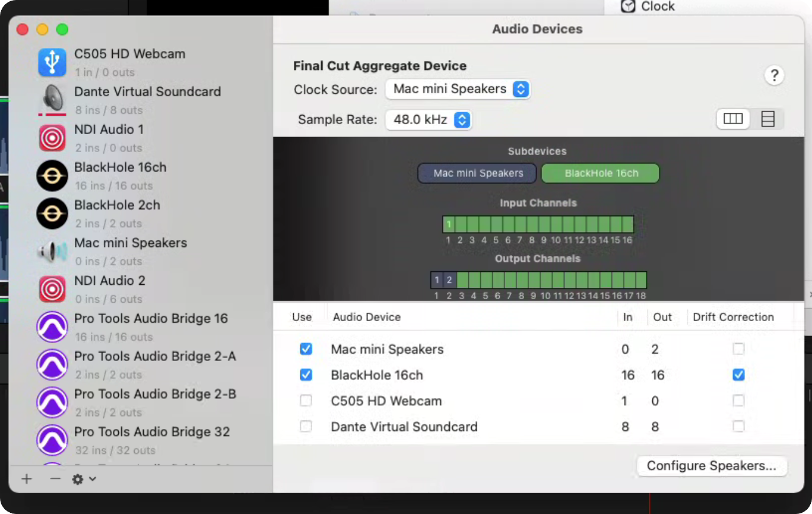Select the BlackHole 16ch device icon
The width and height of the screenshot is (812, 514).
pos(52,176)
